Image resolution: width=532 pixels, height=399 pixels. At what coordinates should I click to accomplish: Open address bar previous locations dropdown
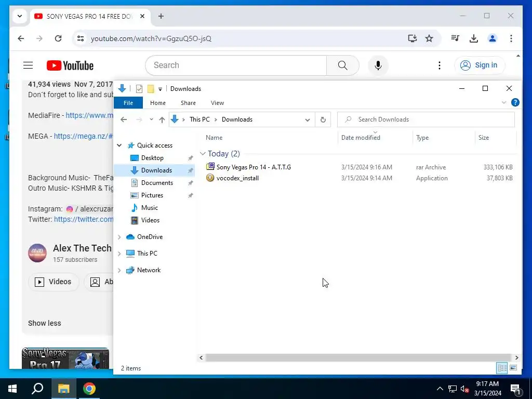308,119
